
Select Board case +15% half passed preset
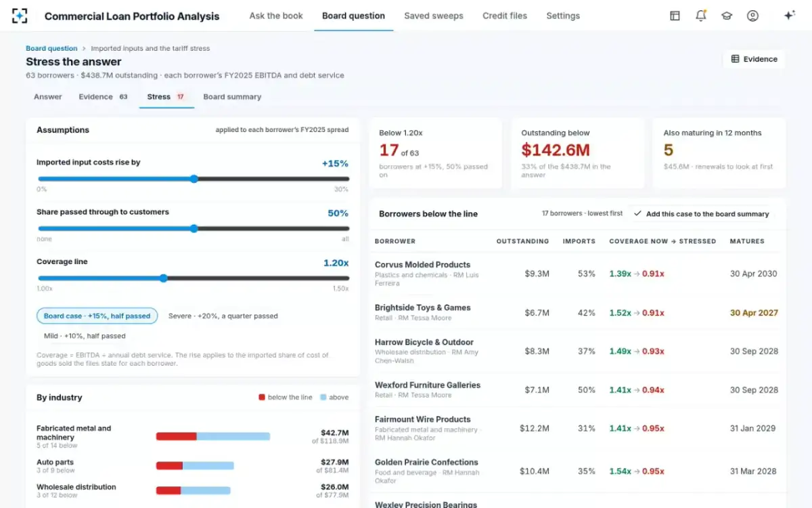tap(97, 316)
